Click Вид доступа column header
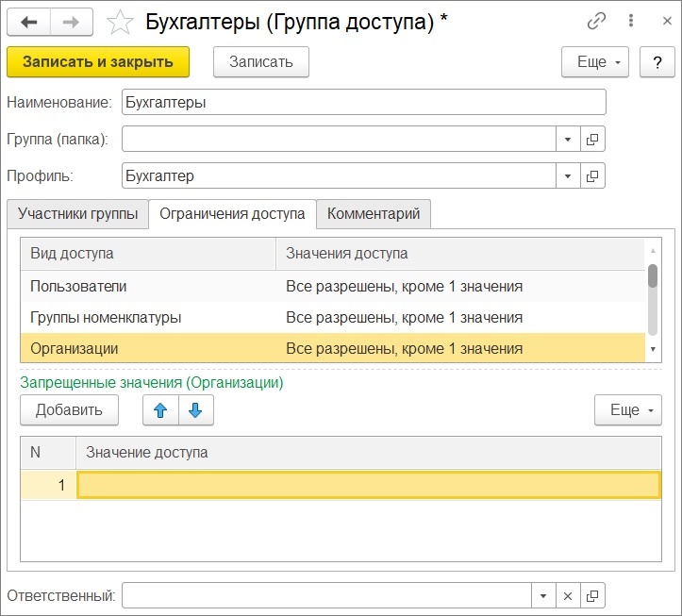The width and height of the screenshot is (682, 616). 148,253
